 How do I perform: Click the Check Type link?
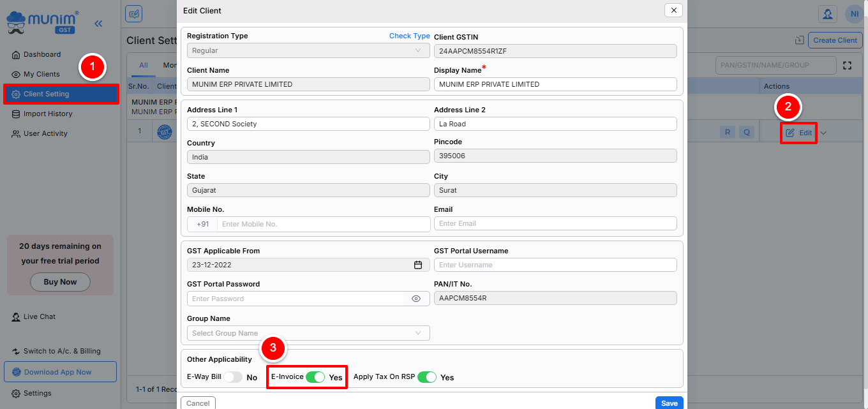(409, 36)
